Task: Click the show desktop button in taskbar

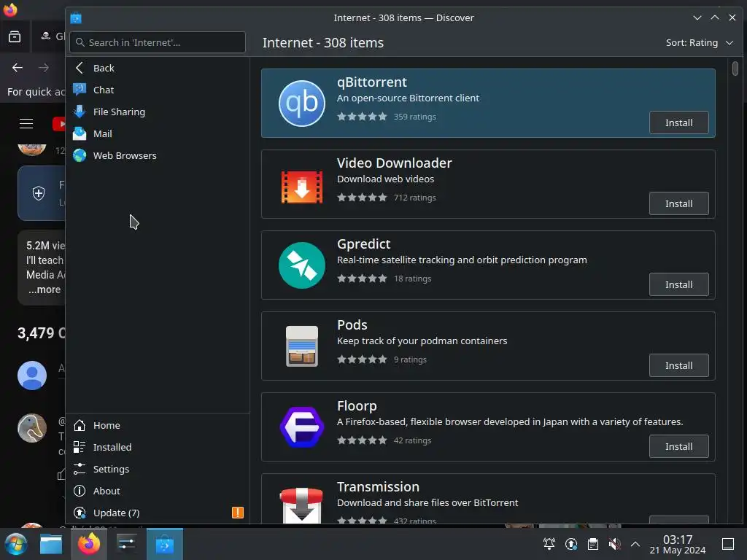Action: click(x=728, y=544)
